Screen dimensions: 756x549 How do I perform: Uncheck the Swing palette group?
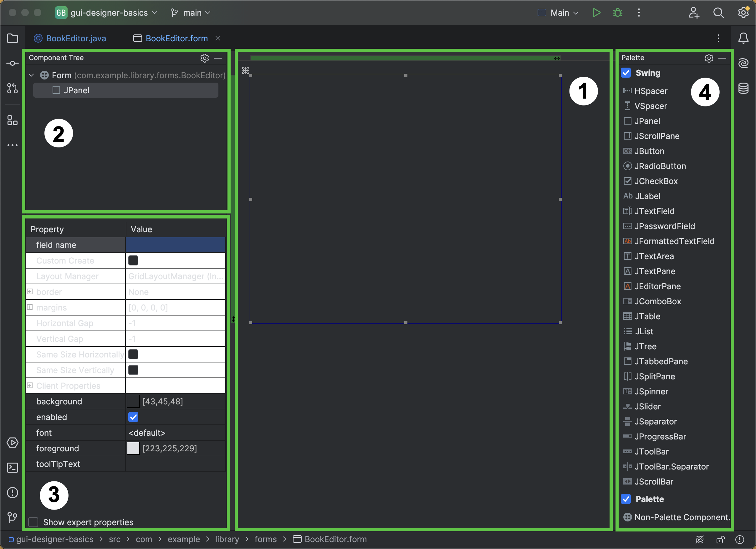point(626,73)
